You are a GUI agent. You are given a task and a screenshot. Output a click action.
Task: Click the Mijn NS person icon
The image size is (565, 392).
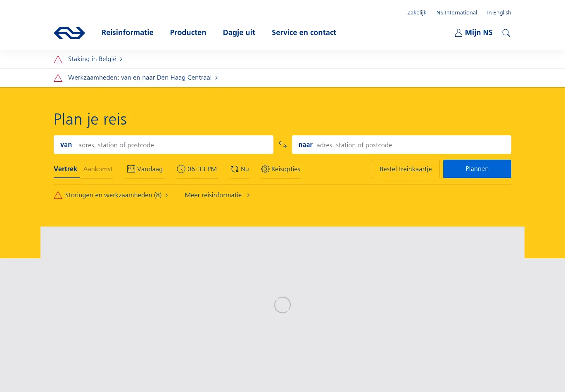click(458, 33)
